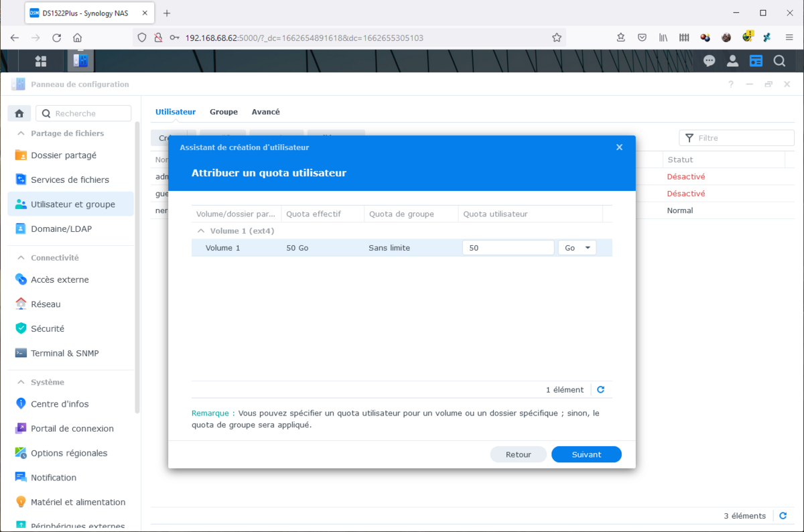This screenshot has height=532, width=804.
Task: Open Services de fichiers settings
Action: tap(71, 180)
